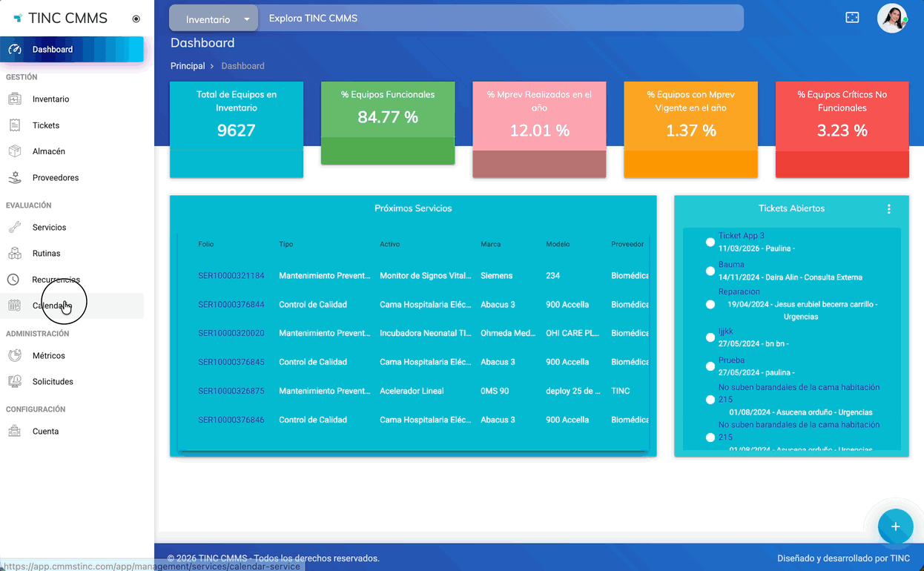Open the user profile avatar menu
924x571 pixels.
(892, 18)
